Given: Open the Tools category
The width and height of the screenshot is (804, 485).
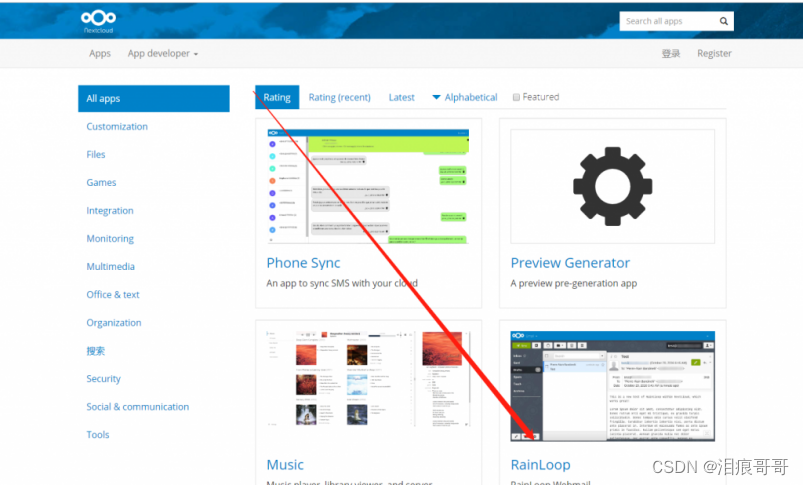Looking at the screenshot, I should [x=98, y=435].
